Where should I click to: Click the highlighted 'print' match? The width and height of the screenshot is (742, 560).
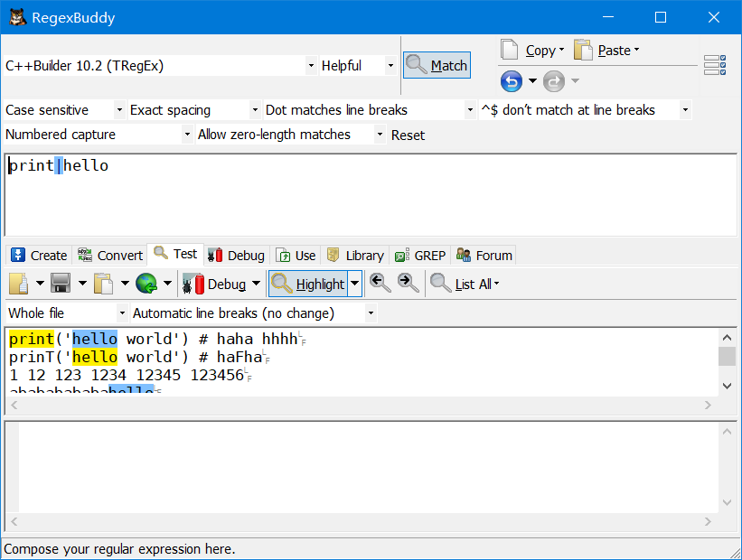(32, 339)
